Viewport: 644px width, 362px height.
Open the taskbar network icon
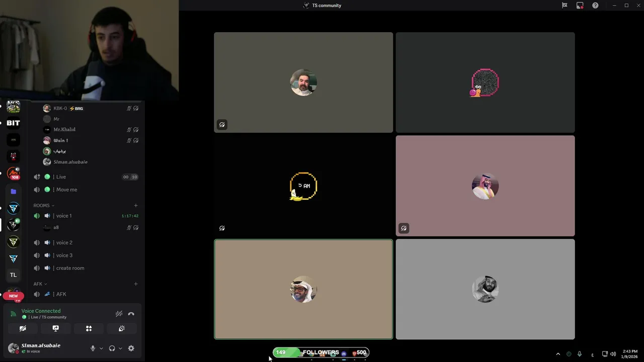pos(605,354)
